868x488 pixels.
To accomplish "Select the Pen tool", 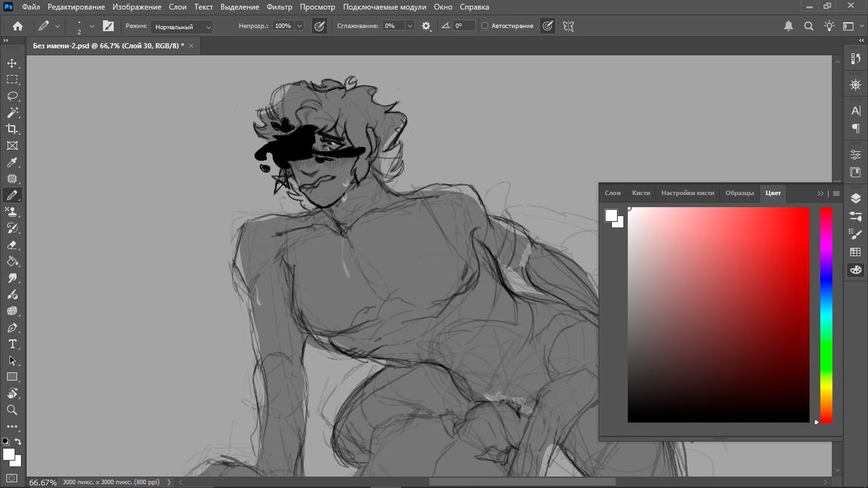I will tap(12, 328).
